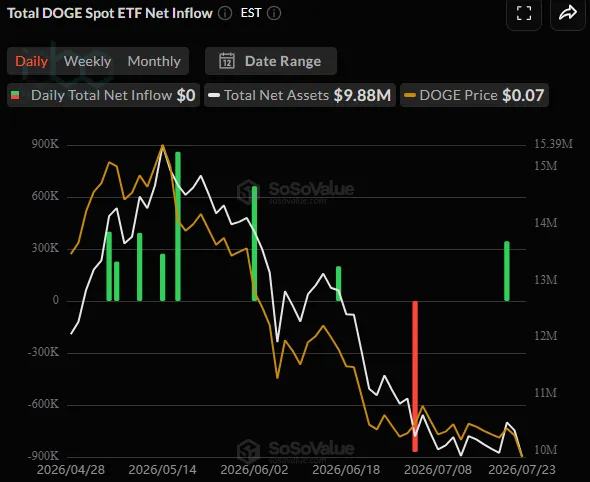Screen dimensions: 590x482
Task: Click the 11M right axis label
Action: (x=546, y=393)
